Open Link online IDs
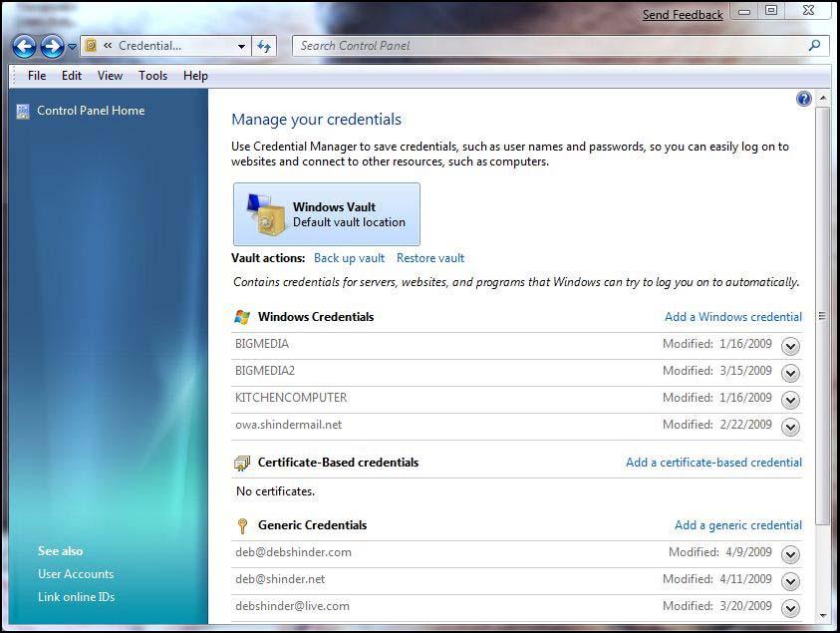This screenshot has height=633, width=840. click(76, 597)
